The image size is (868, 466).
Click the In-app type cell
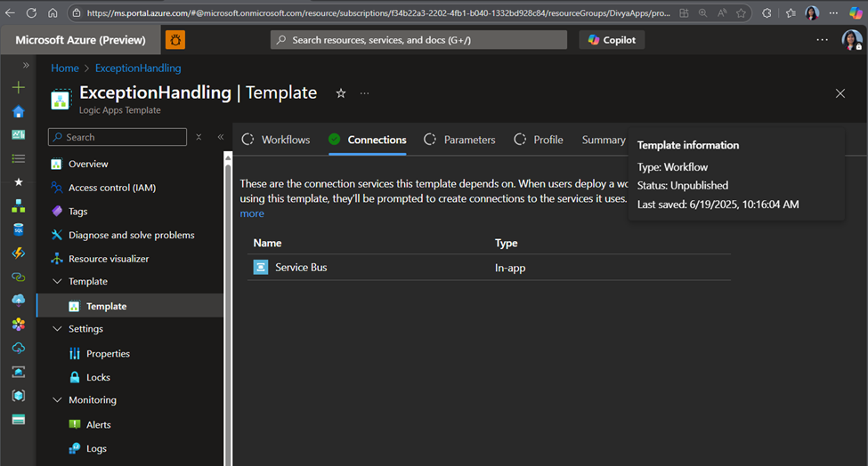pyautogui.click(x=510, y=268)
